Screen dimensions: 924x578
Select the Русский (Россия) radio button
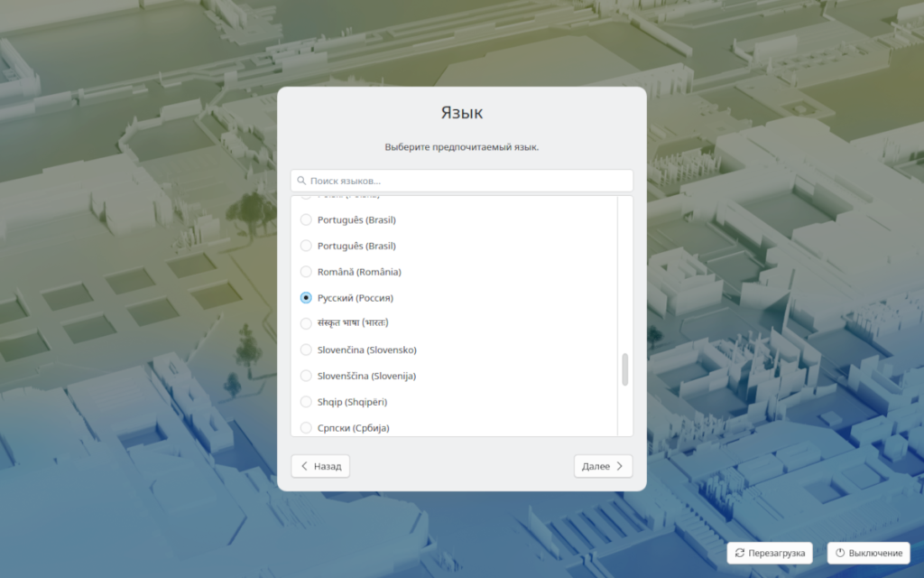click(x=306, y=298)
